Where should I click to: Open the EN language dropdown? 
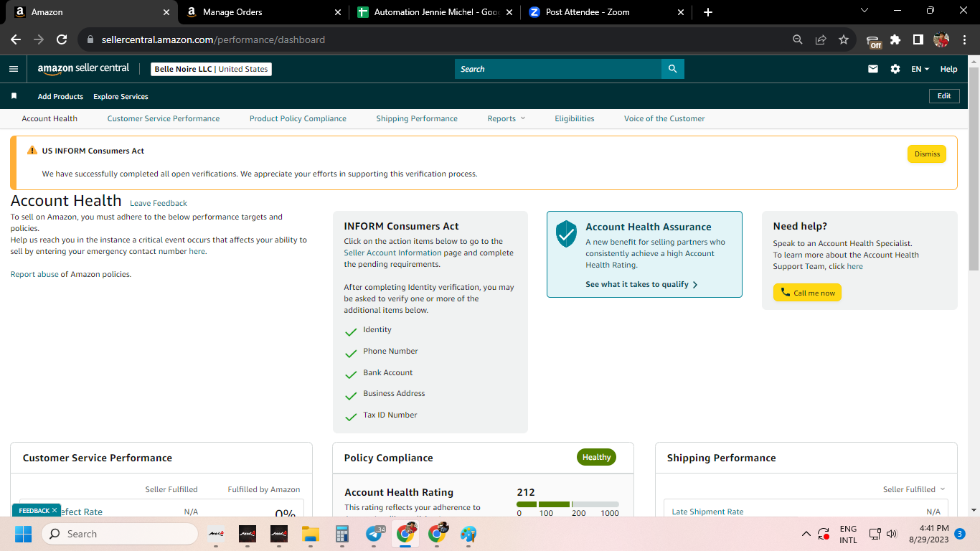920,69
